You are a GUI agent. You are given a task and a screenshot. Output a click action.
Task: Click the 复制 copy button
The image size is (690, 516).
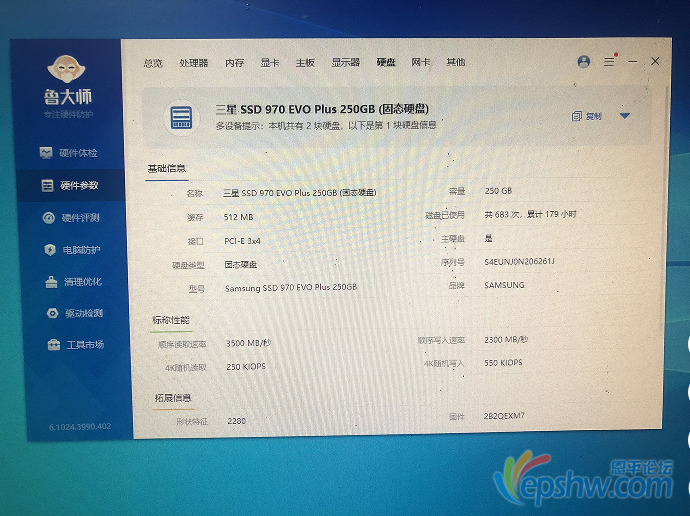593,116
